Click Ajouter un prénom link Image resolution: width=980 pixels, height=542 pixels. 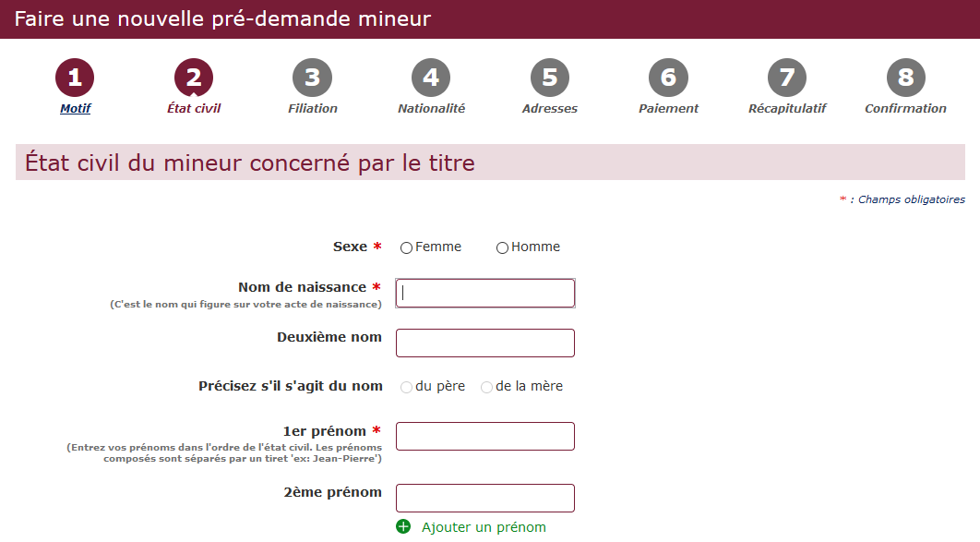(x=484, y=527)
